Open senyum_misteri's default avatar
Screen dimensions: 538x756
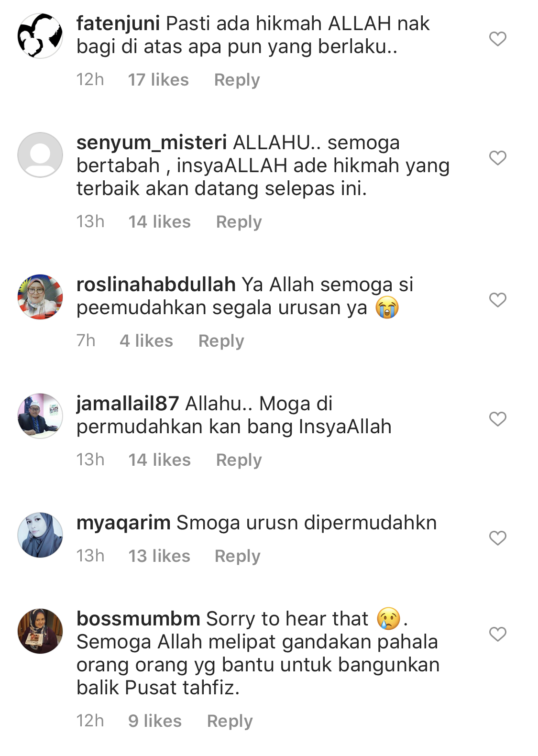(x=40, y=155)
